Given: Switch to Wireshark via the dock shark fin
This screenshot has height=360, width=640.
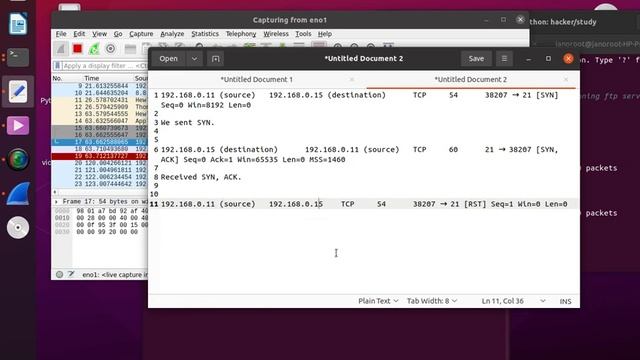Looking at the screenshot, I should 18,193.
